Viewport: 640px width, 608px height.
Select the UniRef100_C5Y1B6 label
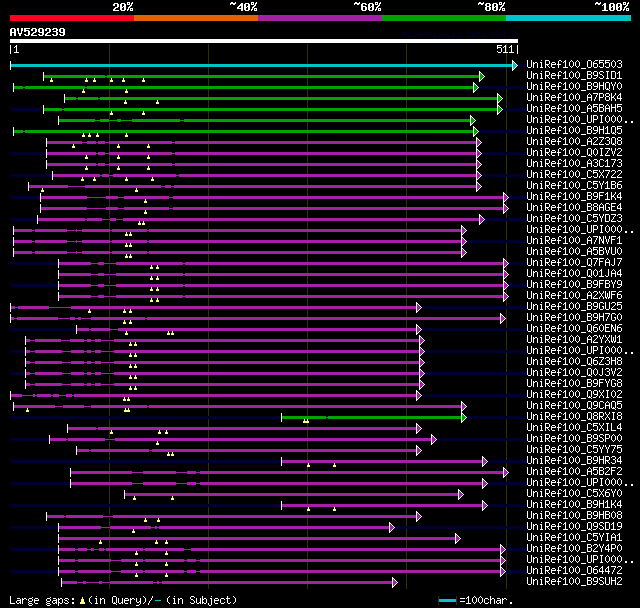(x=574, y=186)
